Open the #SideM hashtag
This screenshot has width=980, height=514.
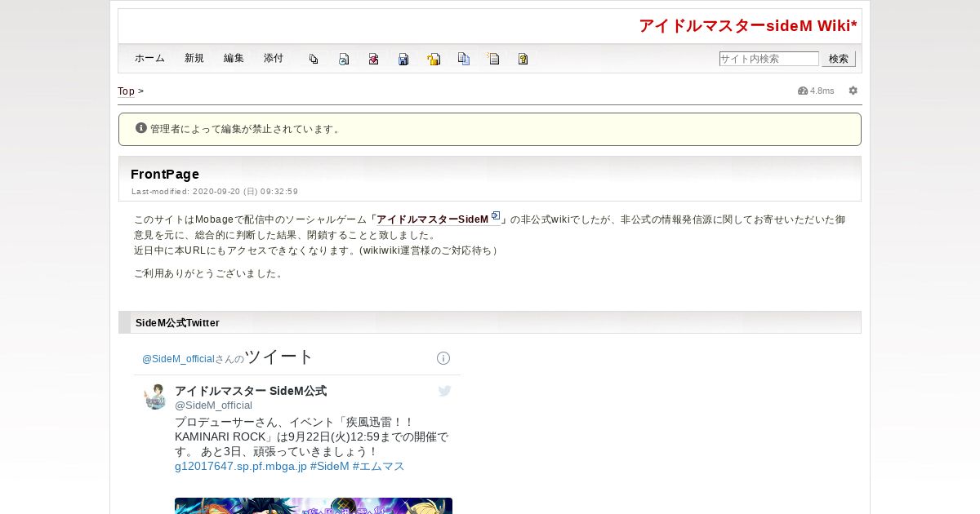tap(329, 467)
